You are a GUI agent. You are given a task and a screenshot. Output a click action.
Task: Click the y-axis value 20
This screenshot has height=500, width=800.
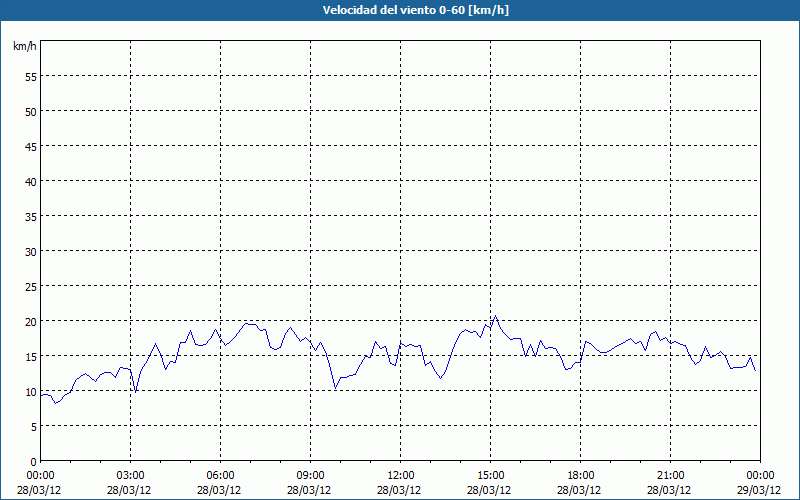pyautogui.click(x=31, y=322)
